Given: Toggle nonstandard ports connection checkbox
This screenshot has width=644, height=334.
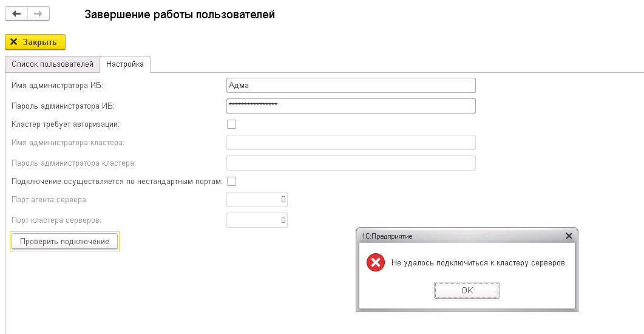Looking at the screenshot, I should (x=232, y=181).
